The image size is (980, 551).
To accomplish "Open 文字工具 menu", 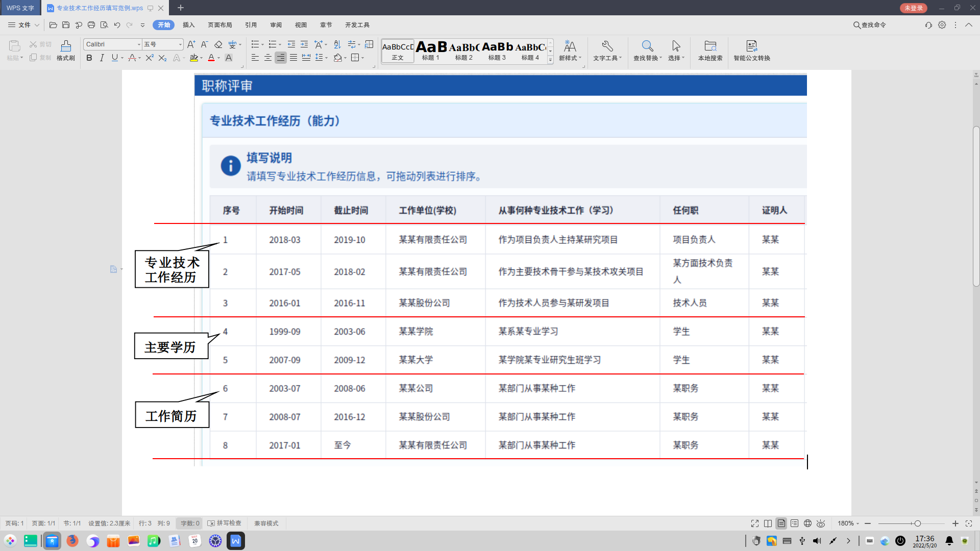I will point(607,51).
